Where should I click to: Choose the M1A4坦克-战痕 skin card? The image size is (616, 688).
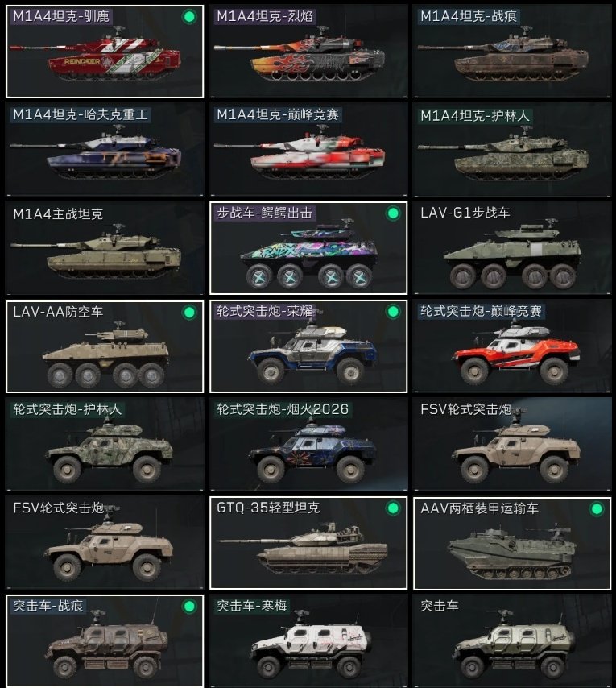pyautogui.click(x=512, y=52)
